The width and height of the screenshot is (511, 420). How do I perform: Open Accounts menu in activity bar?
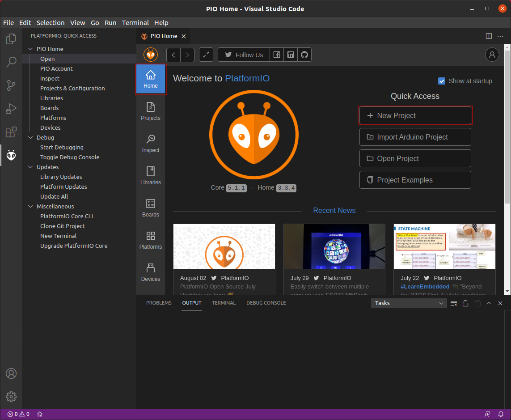[11, 373]
